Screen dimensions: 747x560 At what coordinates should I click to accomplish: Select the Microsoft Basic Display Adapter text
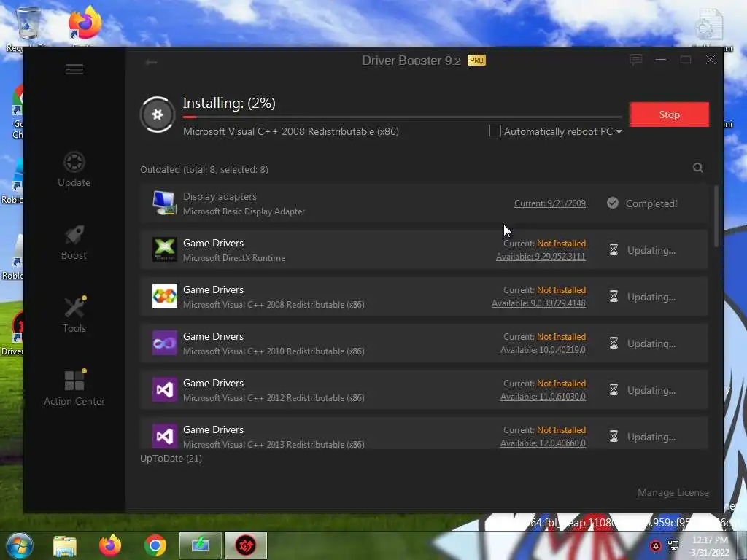pos(244,211)
